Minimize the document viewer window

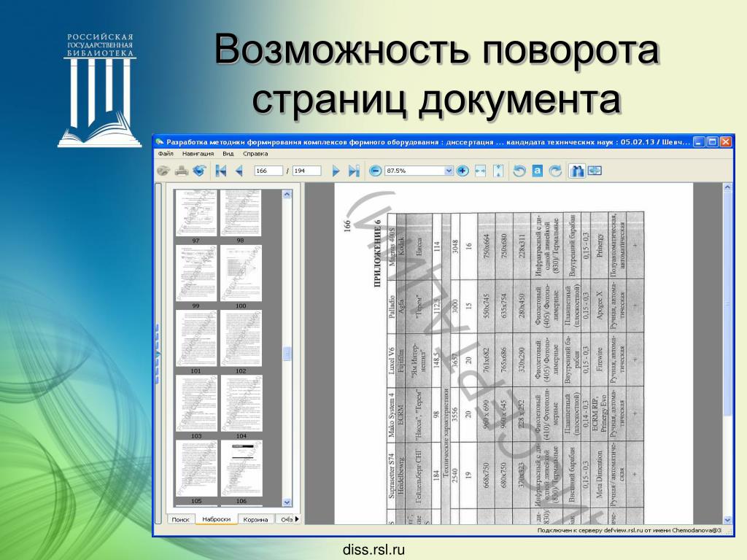(x=698, y=141)
